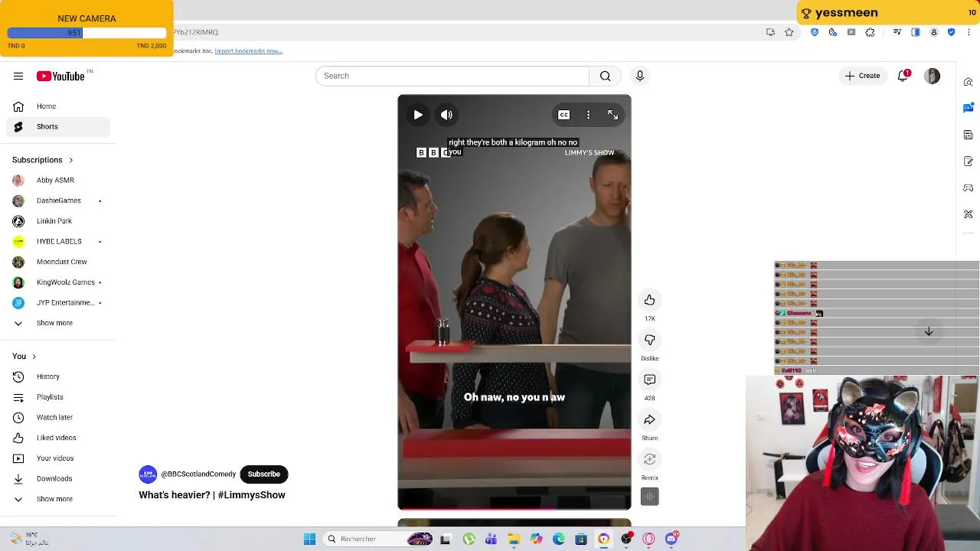This screenshot has width=980, height=551.
Task: Open the YouTube account avatar menu
Action: pyautogui.click(x=932, y=76)
